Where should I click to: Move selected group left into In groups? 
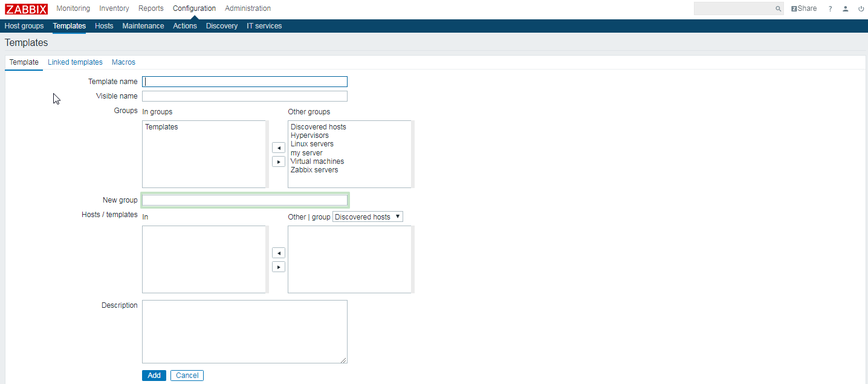(x=279, y=148)
